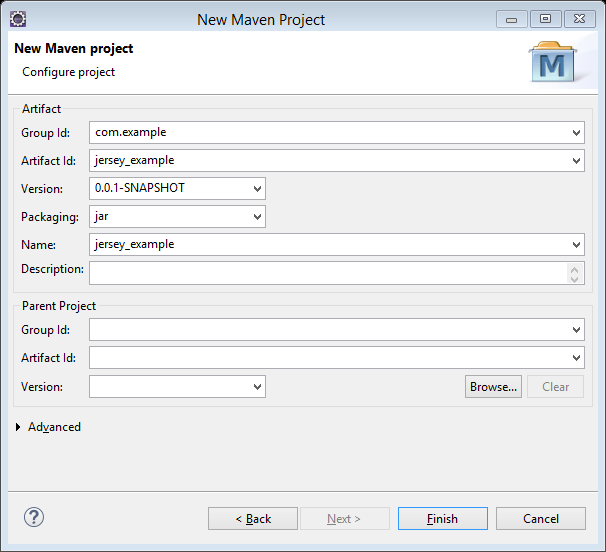Click the greyed-out Clear button
Image resolution: width=606 pixels, height=552 pixels.
[555, 387]
